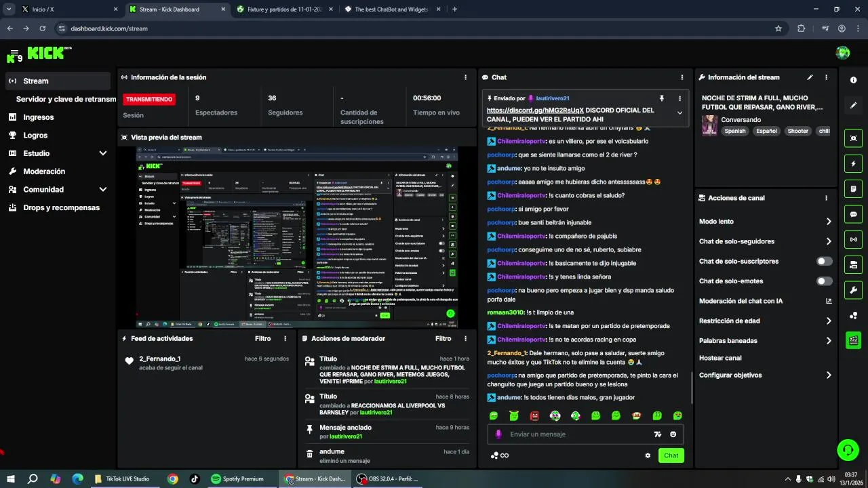Open the green headset support button
868x488 pixels.
[x=848, y=449]
